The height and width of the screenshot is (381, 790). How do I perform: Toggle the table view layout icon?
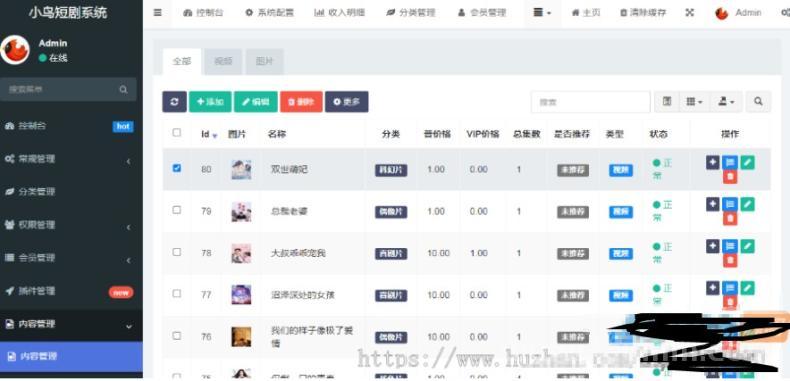point(667,102)
